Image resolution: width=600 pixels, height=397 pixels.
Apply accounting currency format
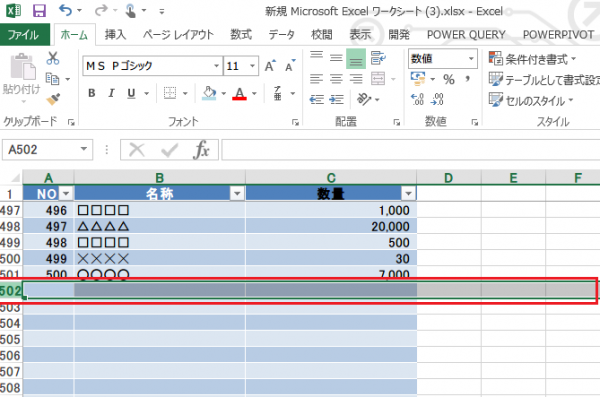coord(418,79)
